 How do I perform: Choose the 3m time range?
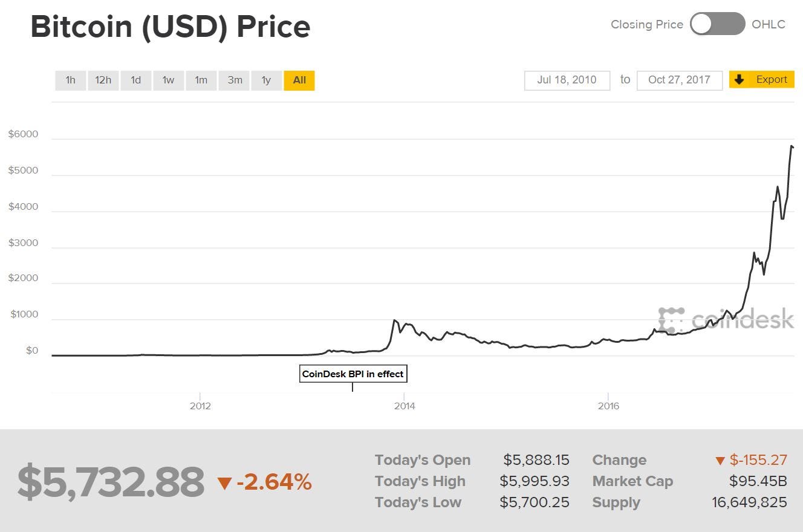(x=235, y=80)
